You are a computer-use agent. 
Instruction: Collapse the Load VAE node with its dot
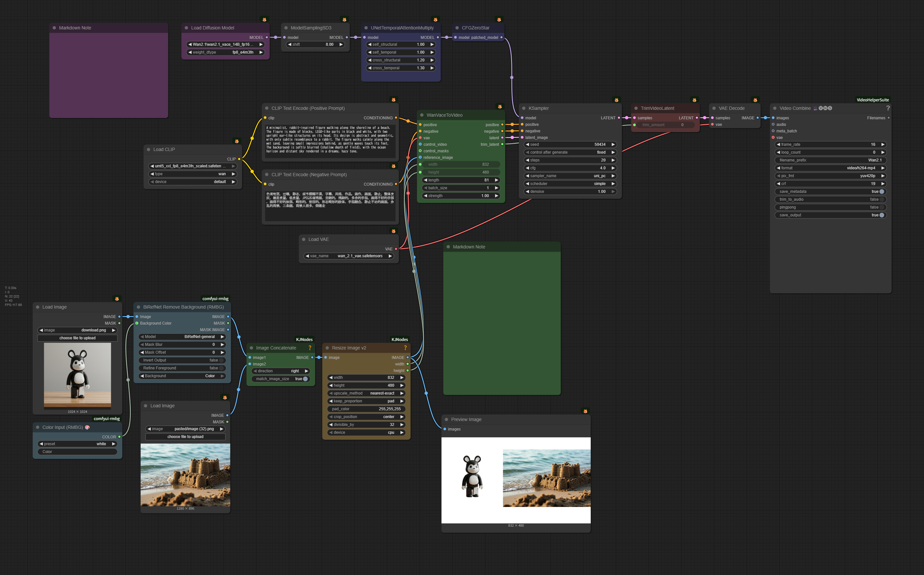(x=303, y=240)
